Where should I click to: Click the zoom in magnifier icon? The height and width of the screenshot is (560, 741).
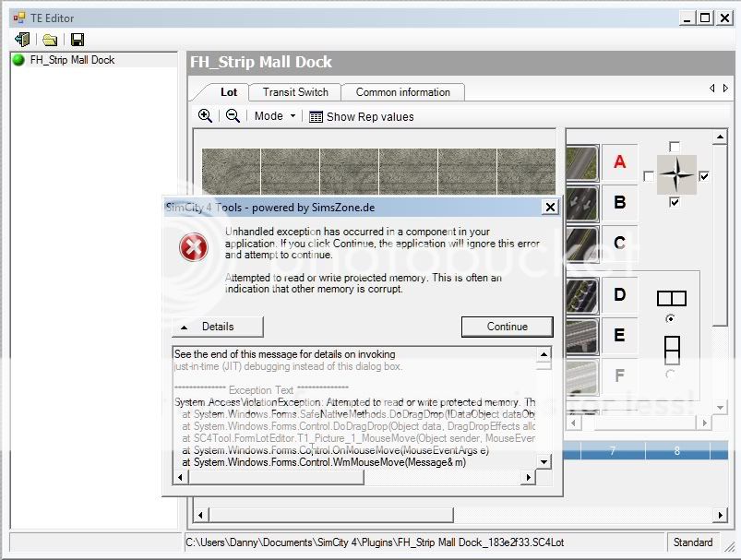[x=205, y=116]
